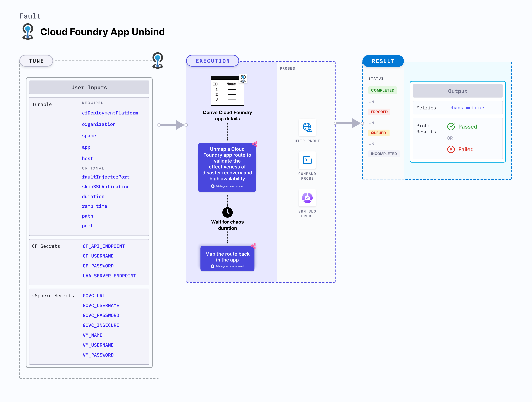Click the organization tunable
532x402 pixels.
[x=99, y=124]
